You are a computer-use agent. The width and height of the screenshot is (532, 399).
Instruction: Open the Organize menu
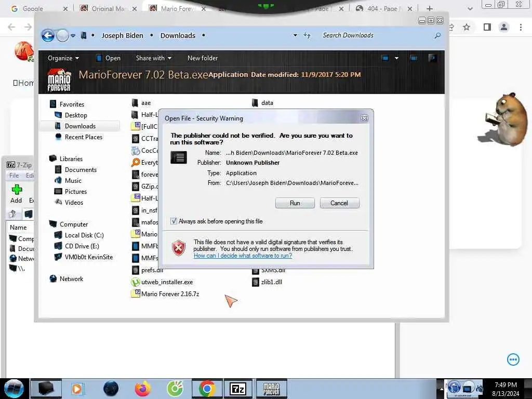tap(63, 58)
